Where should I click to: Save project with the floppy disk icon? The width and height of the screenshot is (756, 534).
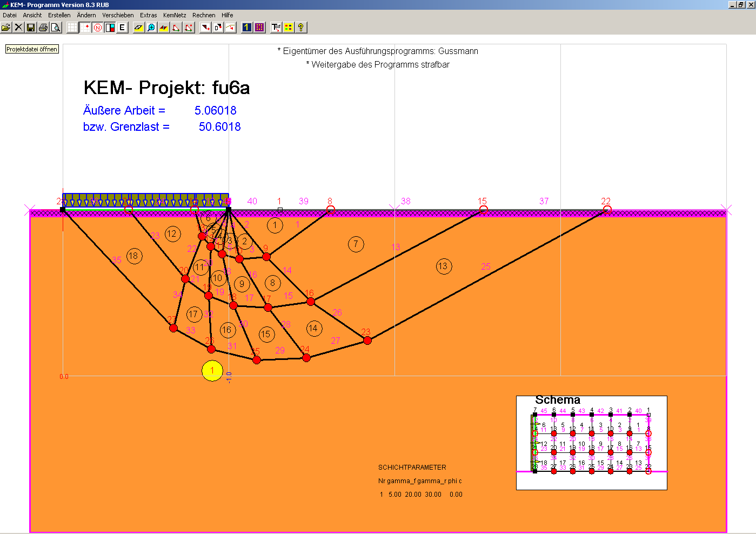[x=31, y=27]
